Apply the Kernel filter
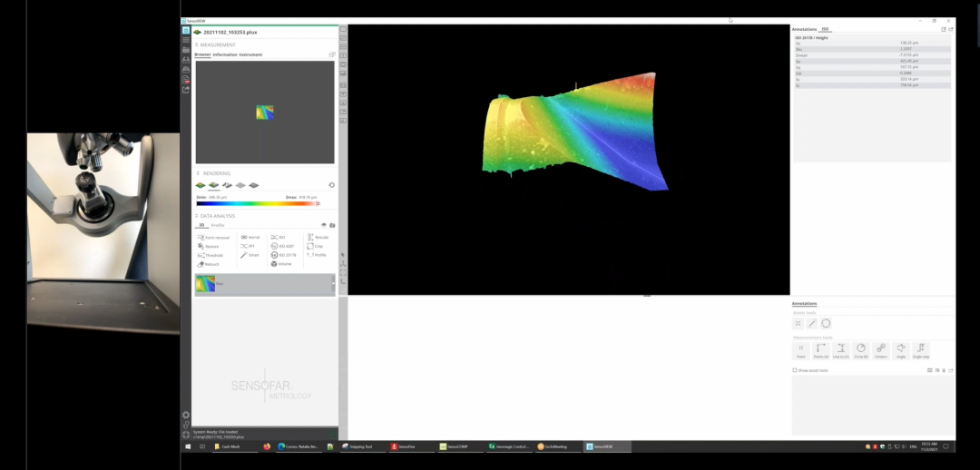 [x=250, y=238]
